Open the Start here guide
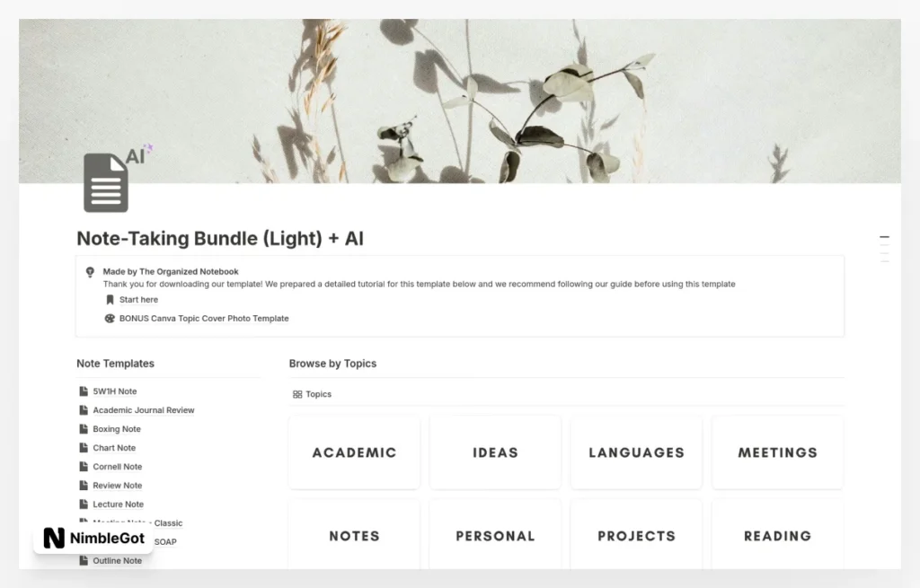The width and height of the screenshot is (920, 588). point(139,299)
